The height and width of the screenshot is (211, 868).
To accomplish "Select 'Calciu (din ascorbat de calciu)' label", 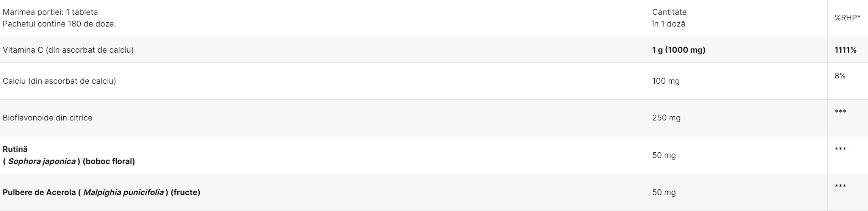I will (59, 81).
